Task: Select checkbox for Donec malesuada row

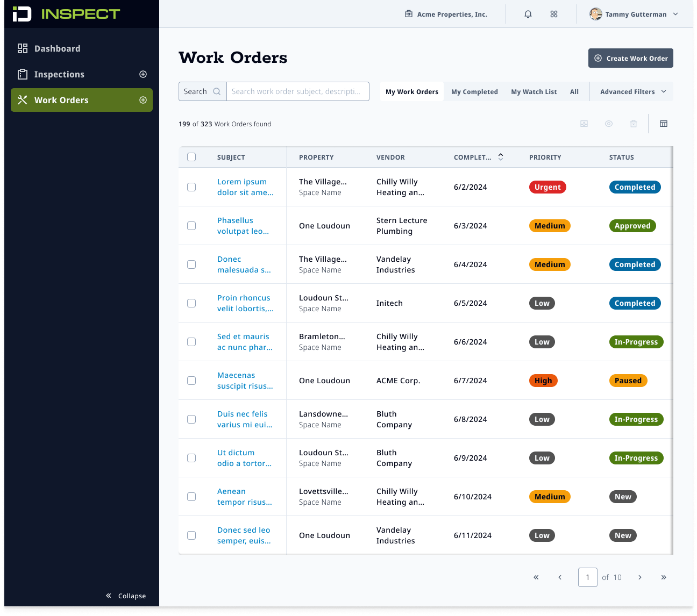Action: click(x=191, y=264)
